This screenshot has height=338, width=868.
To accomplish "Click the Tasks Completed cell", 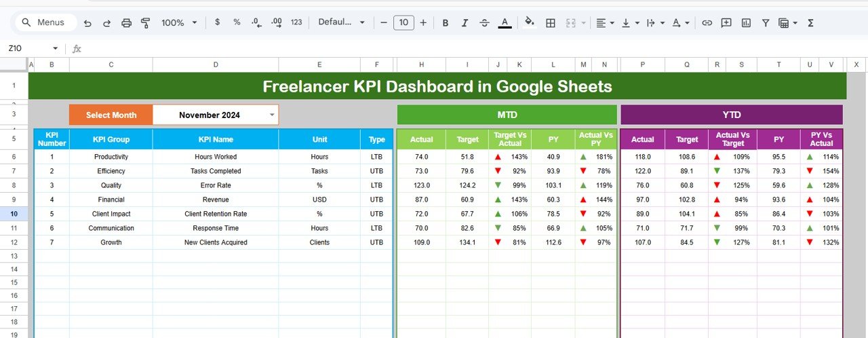I will (216, 171).
